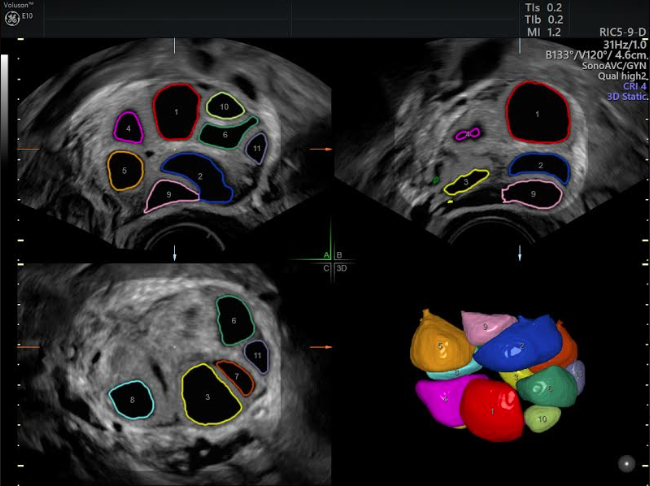Click the blue down arrow below plane A
The width and height of the screenshot is (650, 486).
(x=176, y=255)
